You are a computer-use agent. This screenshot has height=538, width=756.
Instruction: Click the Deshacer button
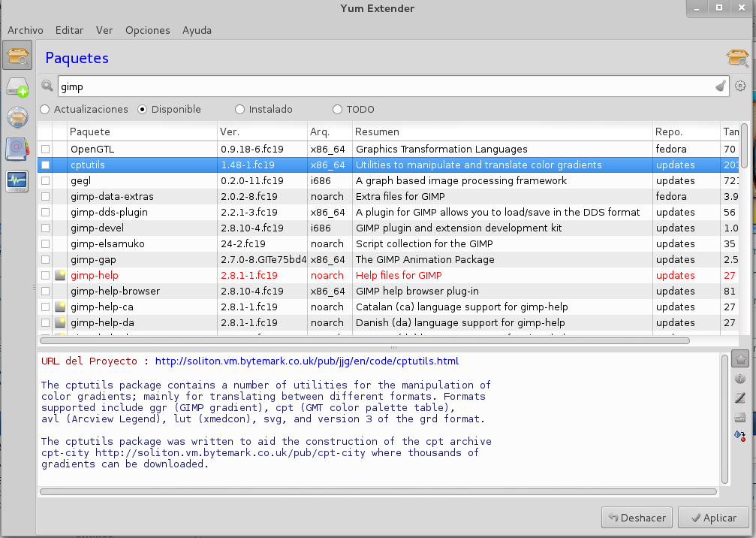[x=637, y=518]
